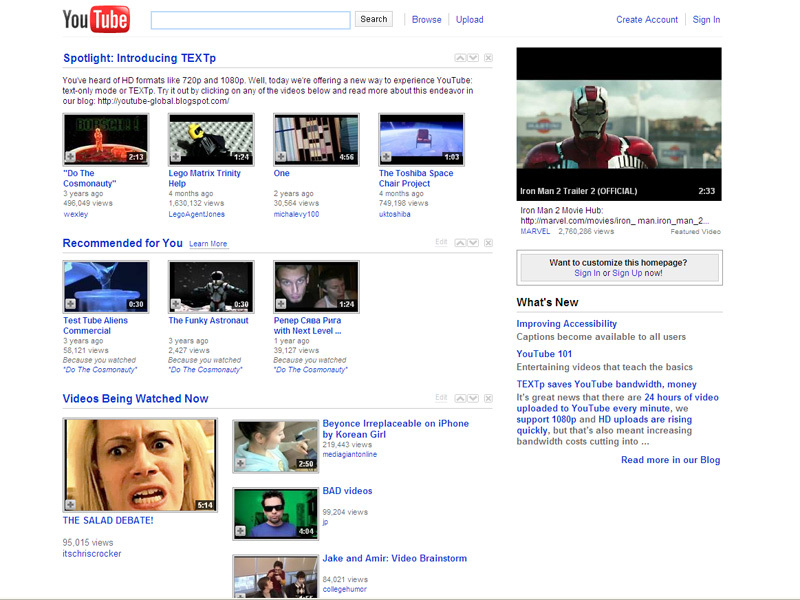The image size is (800, 600).
Task: Open TEXTp saves YouTube bandwidth link
Action: pyautogui.click(x=606, y=384)
